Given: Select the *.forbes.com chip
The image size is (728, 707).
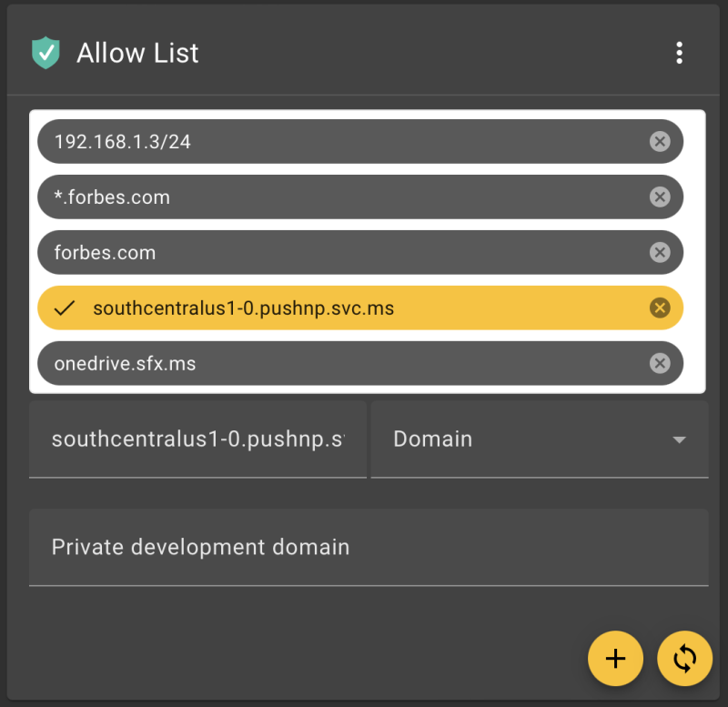Looking at the screenshot, I should pyautogui.click(x=273, y=197).
